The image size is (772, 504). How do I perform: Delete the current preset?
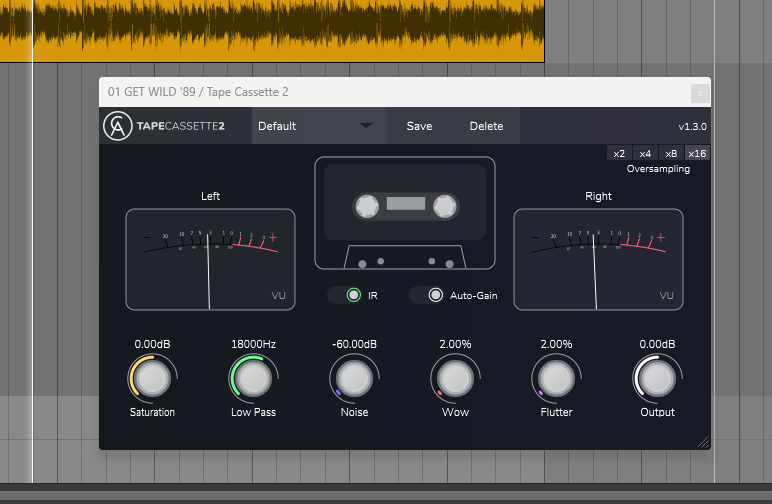click(486, 126)
